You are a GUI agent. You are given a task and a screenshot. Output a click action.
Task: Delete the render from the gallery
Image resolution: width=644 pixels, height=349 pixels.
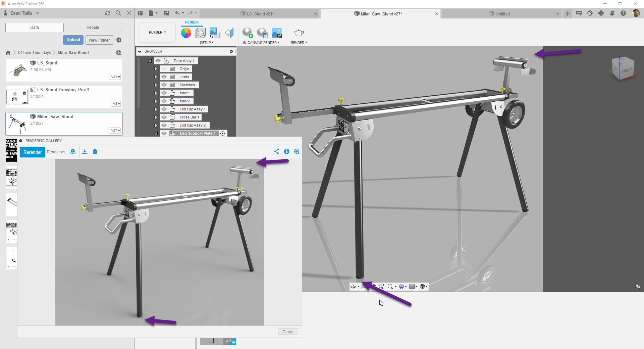click(x=95, y=152)
